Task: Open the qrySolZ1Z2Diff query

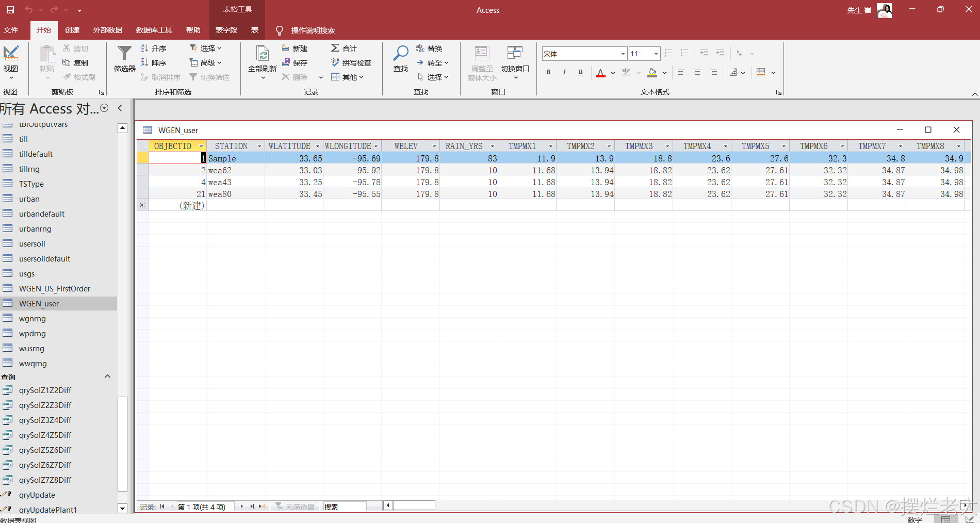Action: [x=45, y=390]
